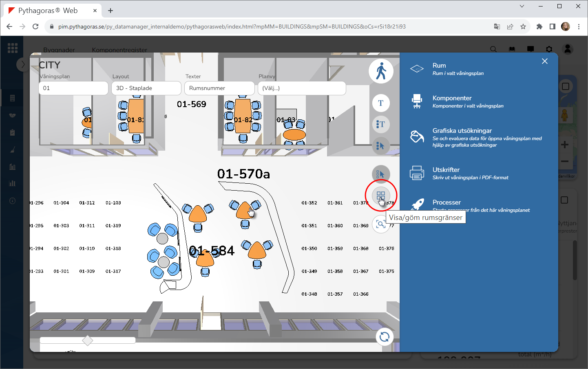Open the Våningsplan dropdown showing 01
The height and width of the screenshot is (369, 588).
pos(73,88)
